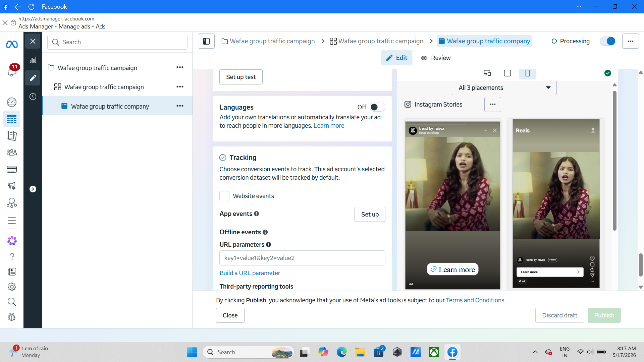Open Help question mark icon
The image size is (644, 362).
point(12,256)
